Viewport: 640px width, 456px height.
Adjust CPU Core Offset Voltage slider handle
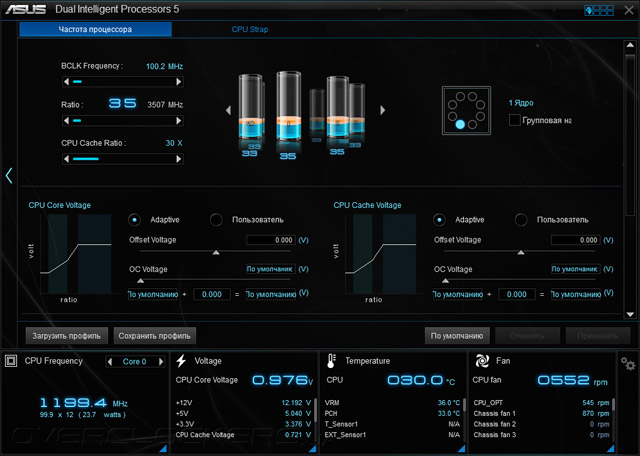pos(216,253)
